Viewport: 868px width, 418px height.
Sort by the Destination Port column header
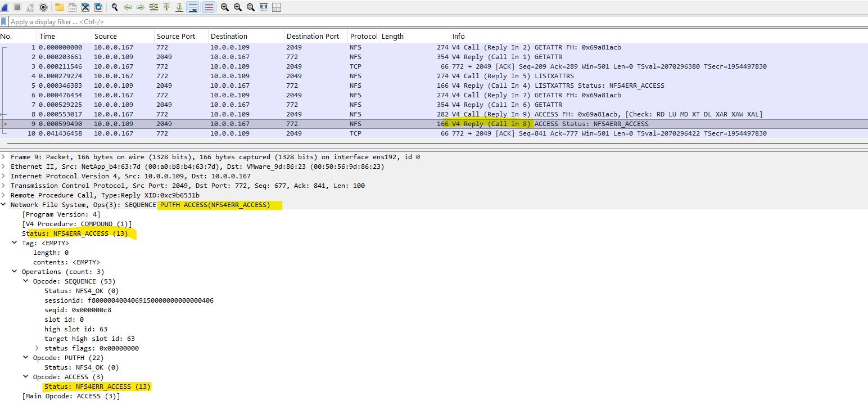315,37
